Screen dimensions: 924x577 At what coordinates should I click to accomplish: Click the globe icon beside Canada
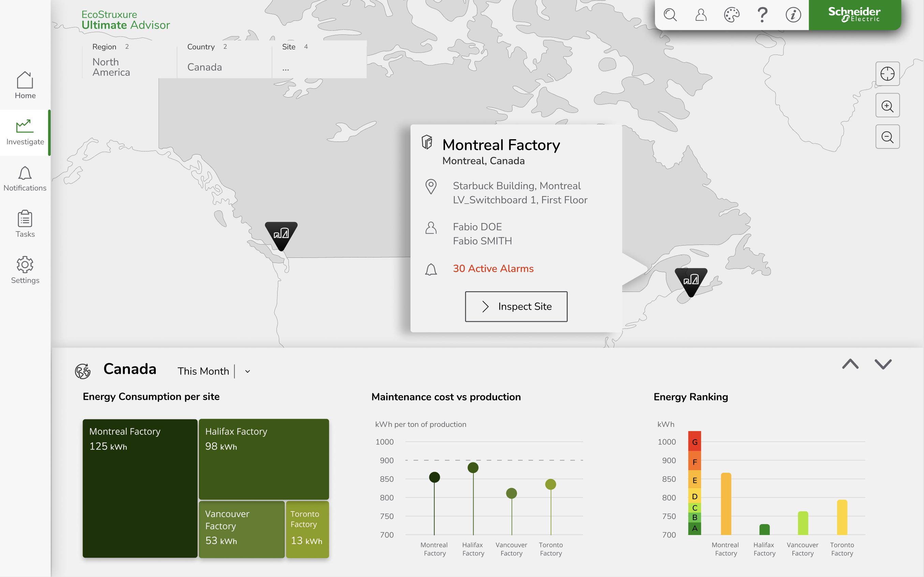pyautogui.click(x=83, y=371)
